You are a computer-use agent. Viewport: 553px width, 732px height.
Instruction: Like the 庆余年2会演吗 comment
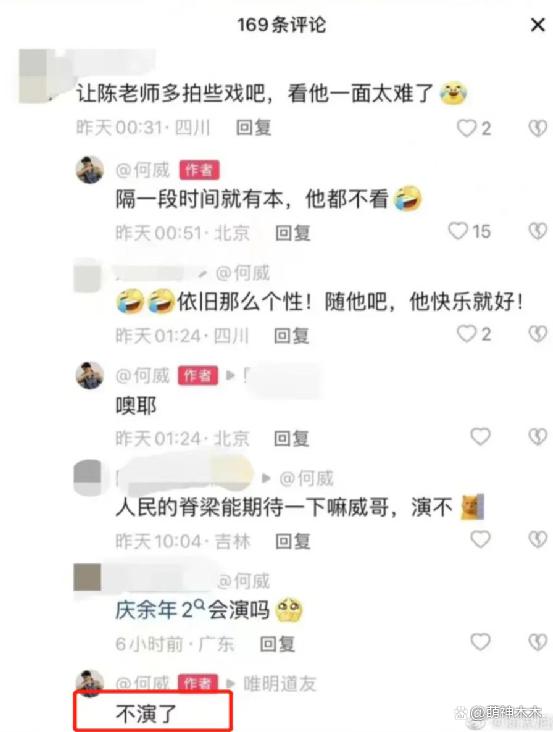pyautogui.click(x=480, y=642)
